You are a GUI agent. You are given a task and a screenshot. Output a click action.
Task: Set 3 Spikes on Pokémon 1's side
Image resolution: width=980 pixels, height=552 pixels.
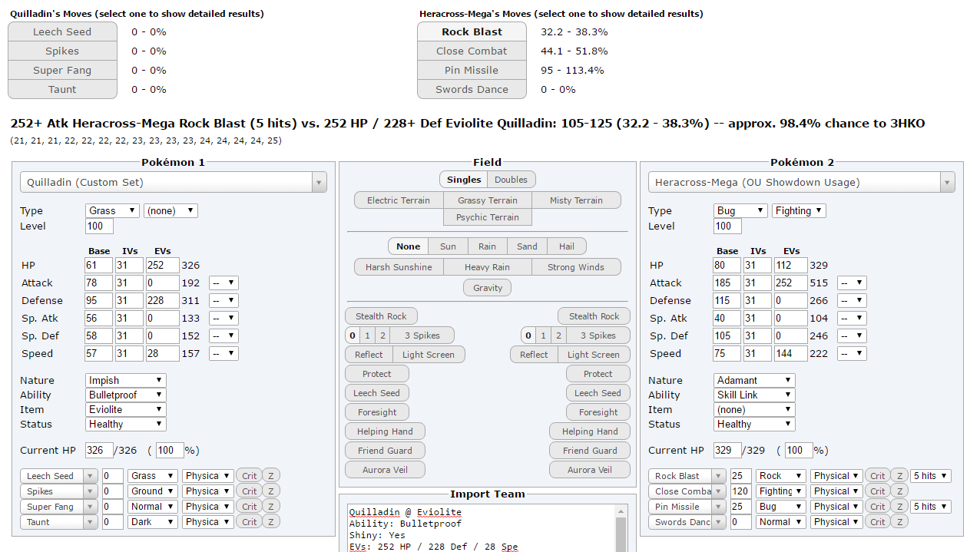(x=422, y=335)
